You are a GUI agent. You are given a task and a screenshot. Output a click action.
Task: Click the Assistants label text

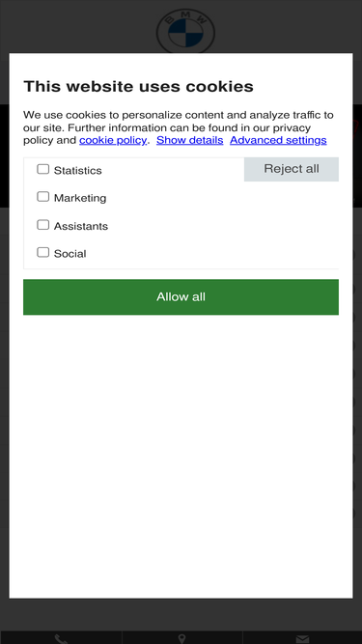(x=81, y=226)
